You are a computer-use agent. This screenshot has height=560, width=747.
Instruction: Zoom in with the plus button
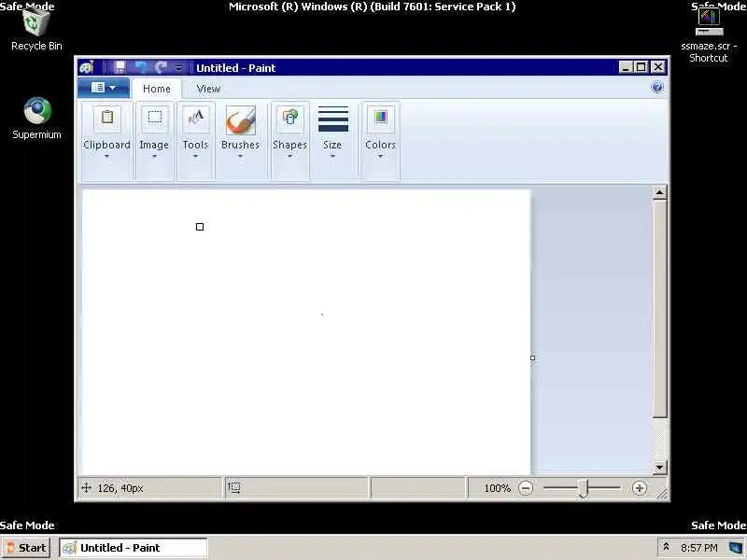pyautogui.click(x=640, y=488)
